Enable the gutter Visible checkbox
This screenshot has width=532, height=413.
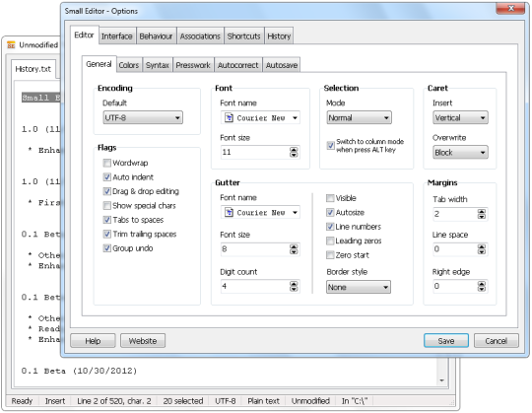[330, 198]
